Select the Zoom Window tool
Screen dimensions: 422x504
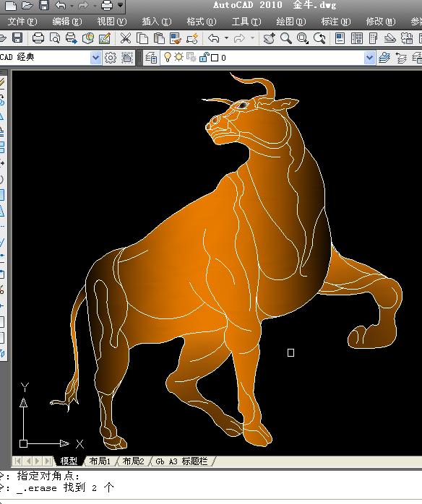pyautogui.click(x=303, y=38)
